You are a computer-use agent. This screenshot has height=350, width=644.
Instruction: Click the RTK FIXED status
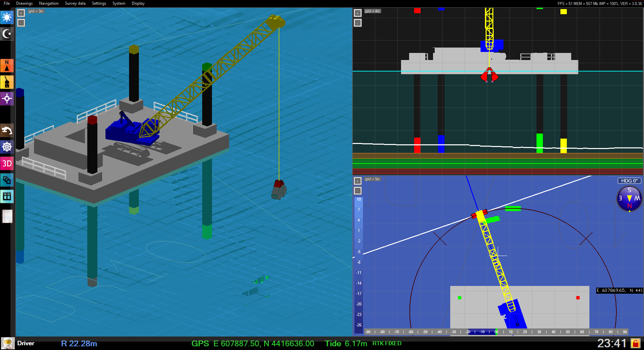(387, 343)
